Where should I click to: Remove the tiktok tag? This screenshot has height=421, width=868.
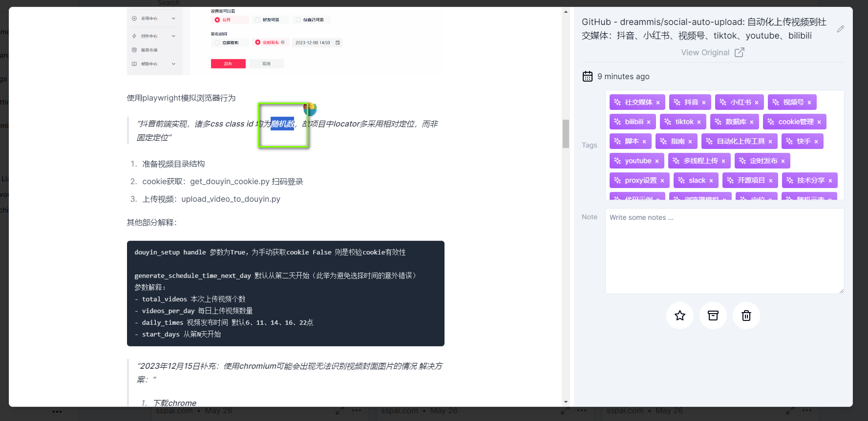[699, 122]
